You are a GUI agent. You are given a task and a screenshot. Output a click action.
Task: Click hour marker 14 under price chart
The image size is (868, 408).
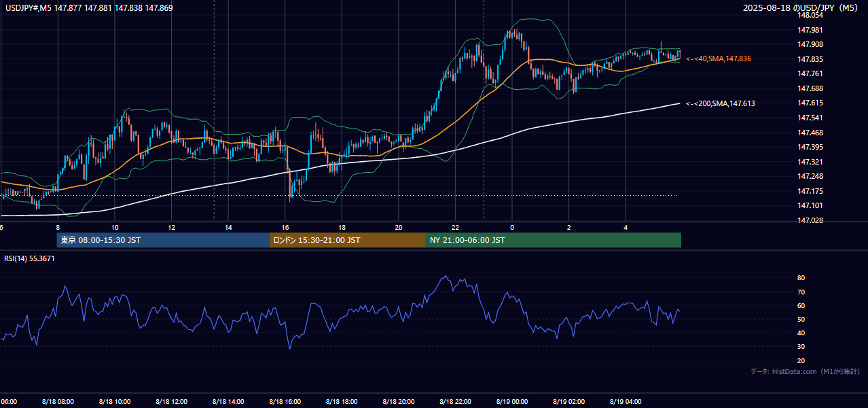(x=228, y=228)
